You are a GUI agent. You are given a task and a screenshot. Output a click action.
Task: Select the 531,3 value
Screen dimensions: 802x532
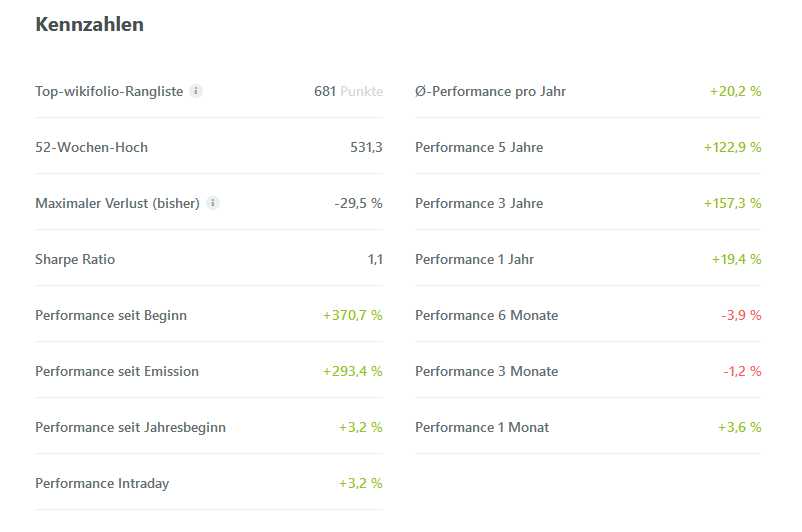(366, 147)
